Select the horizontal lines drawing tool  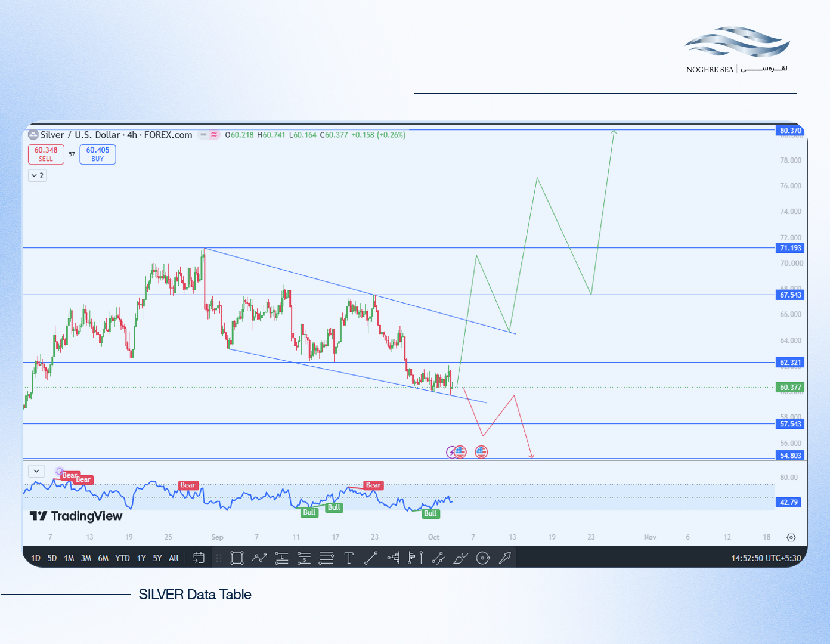pyautogui.click(x=326, y=558)
